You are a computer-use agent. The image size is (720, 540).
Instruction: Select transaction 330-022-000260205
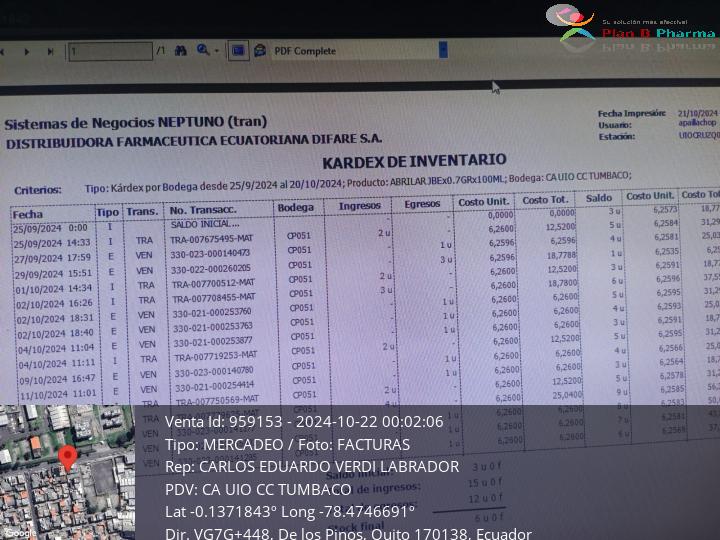point(211,269)
